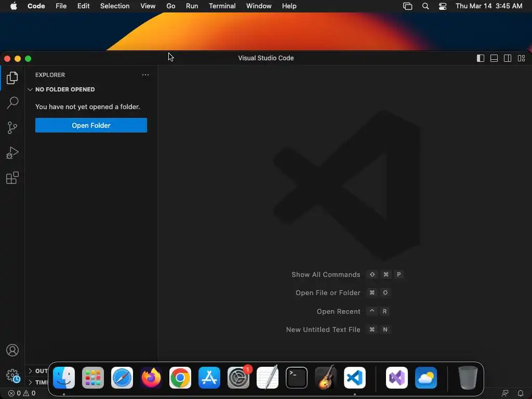Click Open File or Folder hint
The image size is (532, 399).
343,293
